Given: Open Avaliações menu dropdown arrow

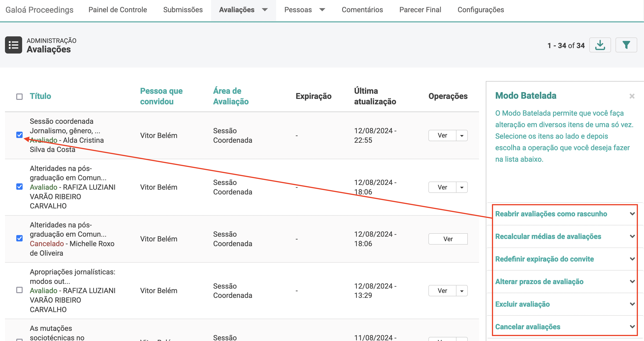Looking at the screenshot, I should (265, 10).
